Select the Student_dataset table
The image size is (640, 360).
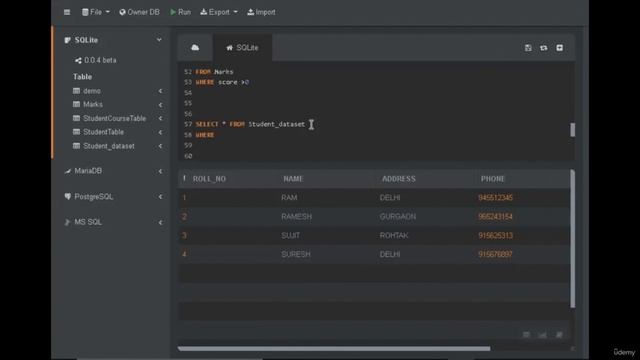click(109, 146)
